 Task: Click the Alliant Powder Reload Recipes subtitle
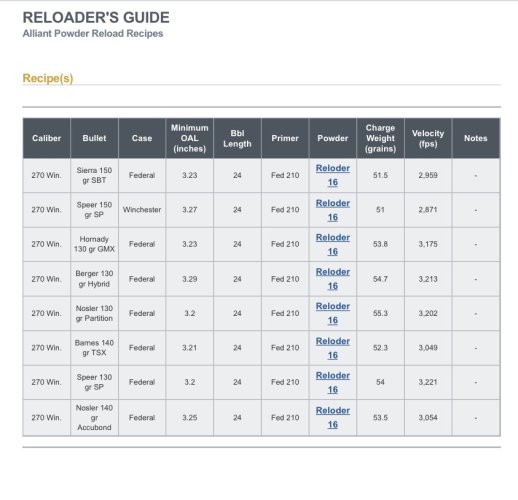pos(93,34)
